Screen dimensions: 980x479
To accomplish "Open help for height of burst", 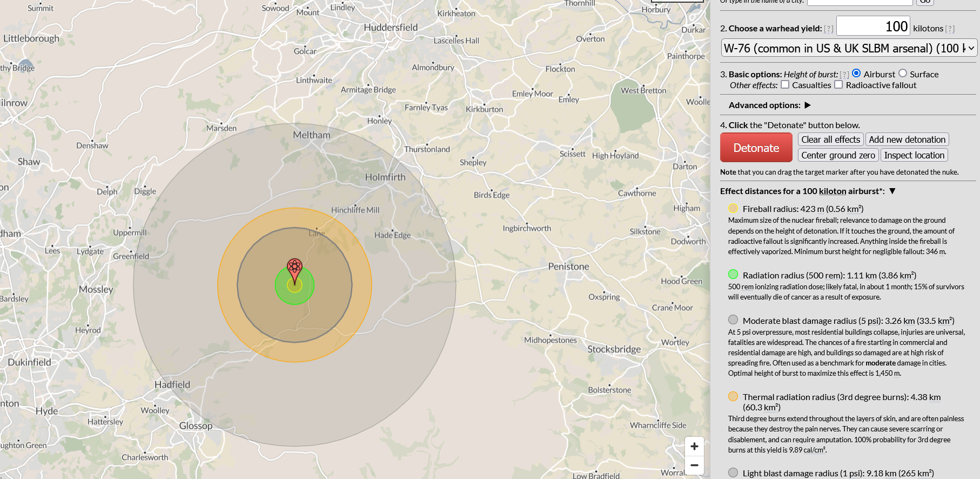I will [x=844, y=75].
